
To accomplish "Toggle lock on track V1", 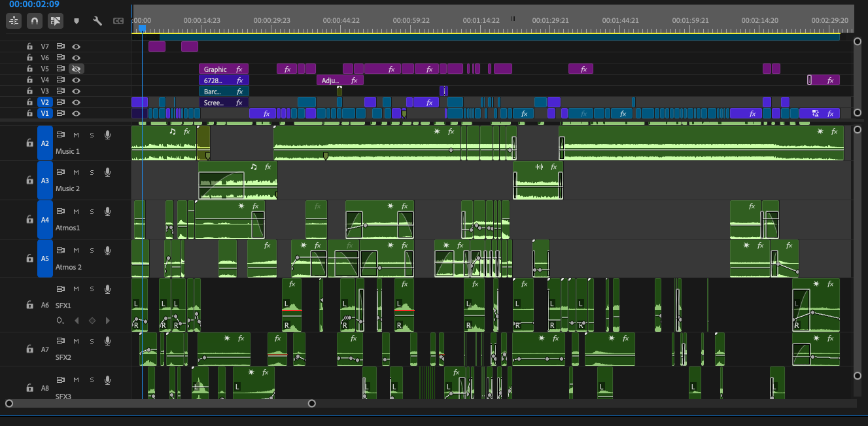I will tap(29, 113).
